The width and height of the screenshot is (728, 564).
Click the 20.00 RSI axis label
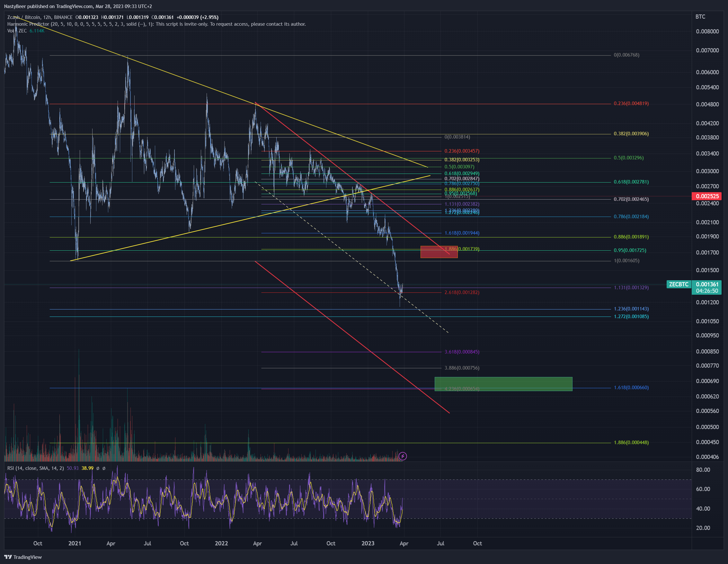(x=703, y=528)
